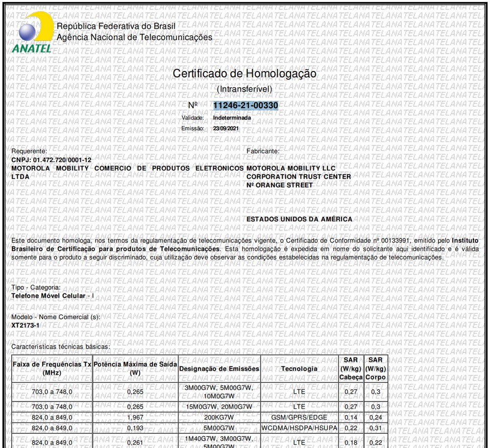Screen dimensions: 490x448
Task: Click manufacturer name "MOTOROLA MOBILITY LLC"
Action: coord(291,168)
